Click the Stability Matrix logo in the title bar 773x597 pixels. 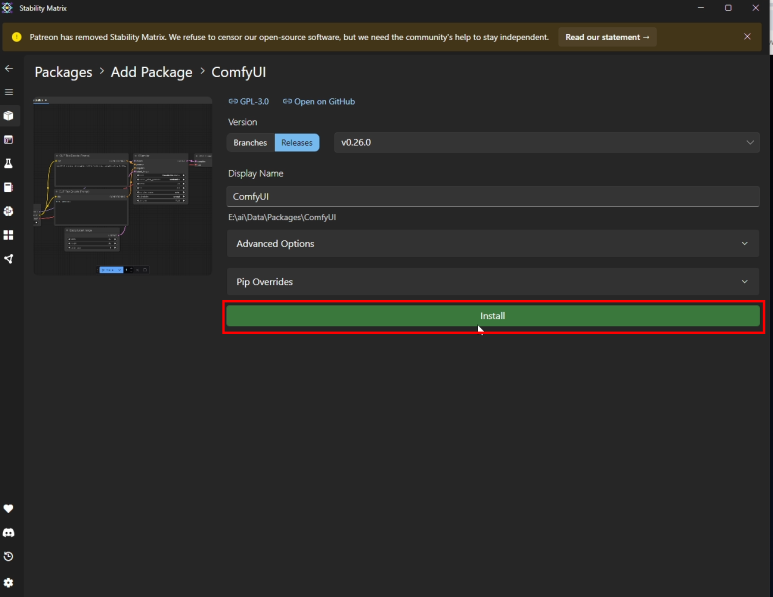tap(7, 8)
